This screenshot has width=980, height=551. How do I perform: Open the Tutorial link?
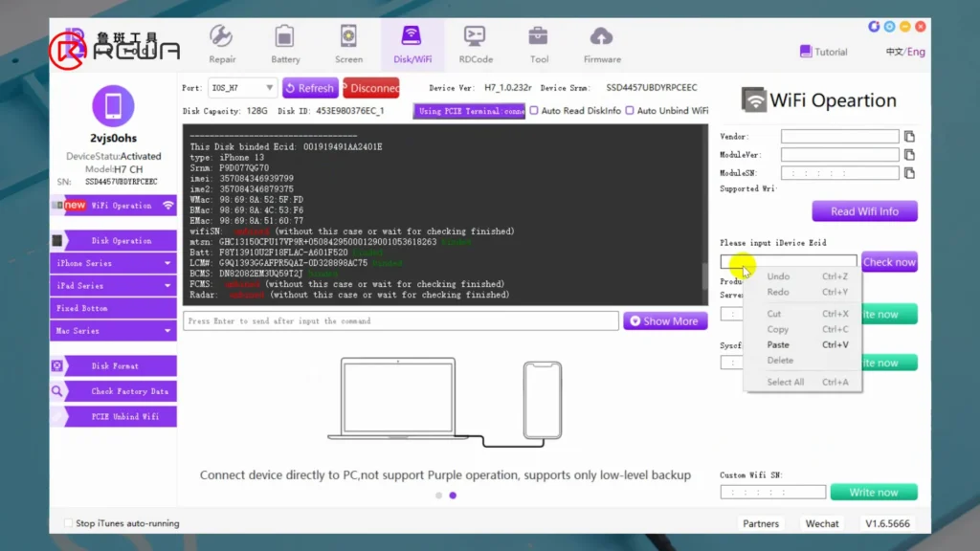pyautogui.click(x=824, y=52)
